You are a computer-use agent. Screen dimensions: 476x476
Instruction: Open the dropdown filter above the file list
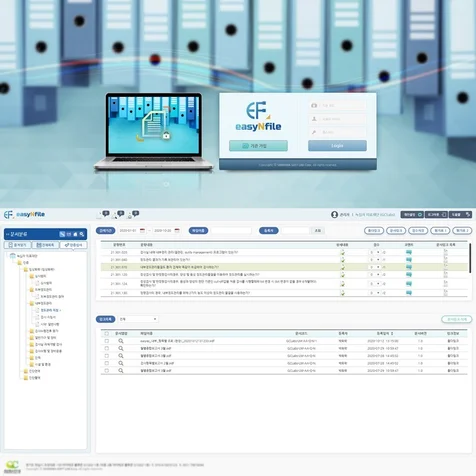pos(138,319)
